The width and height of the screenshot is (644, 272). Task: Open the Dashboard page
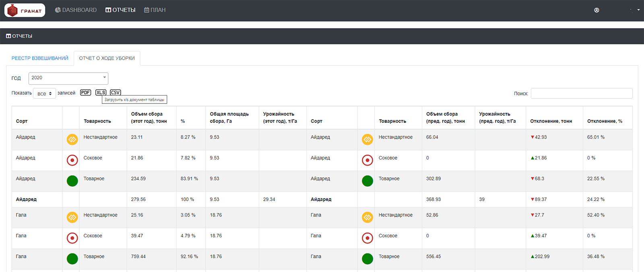pos(76,10)
